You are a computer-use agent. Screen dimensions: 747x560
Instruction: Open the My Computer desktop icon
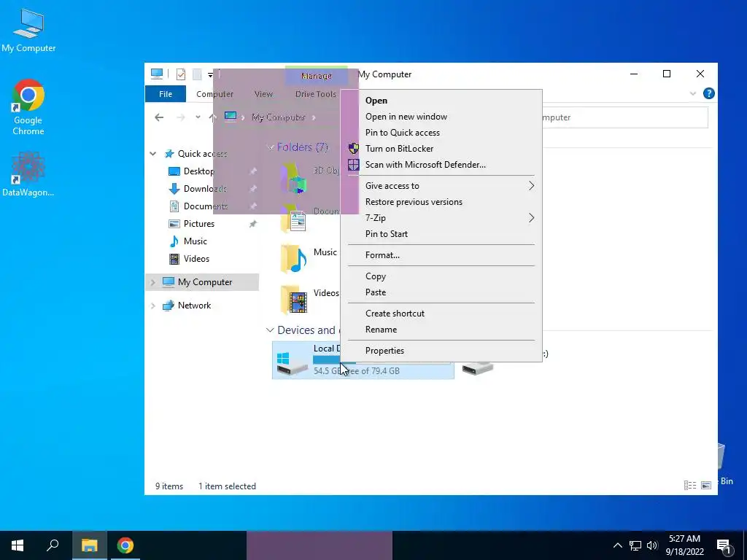(x=28, y=31)
